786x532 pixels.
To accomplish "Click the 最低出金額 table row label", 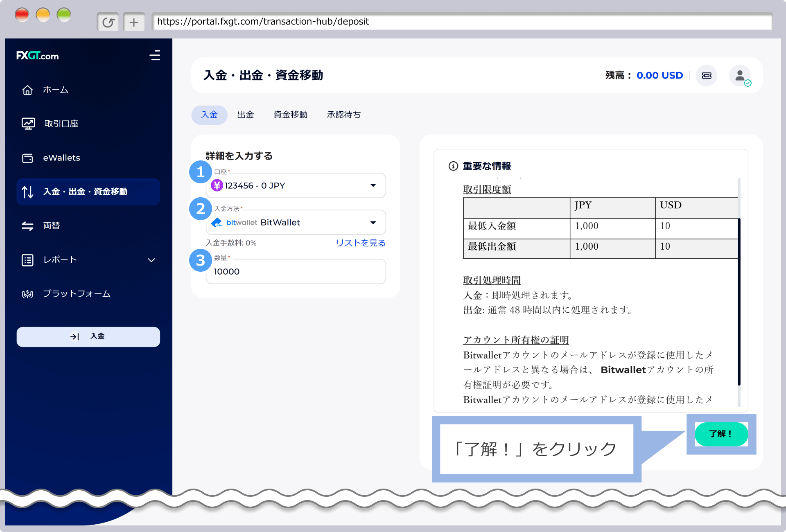I will click(492, 246).
